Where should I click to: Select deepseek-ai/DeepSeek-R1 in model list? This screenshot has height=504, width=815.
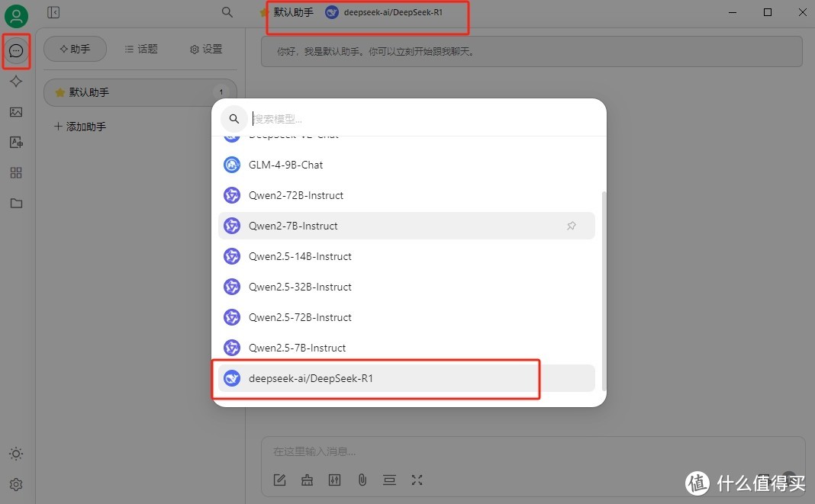tap(407, 378)
